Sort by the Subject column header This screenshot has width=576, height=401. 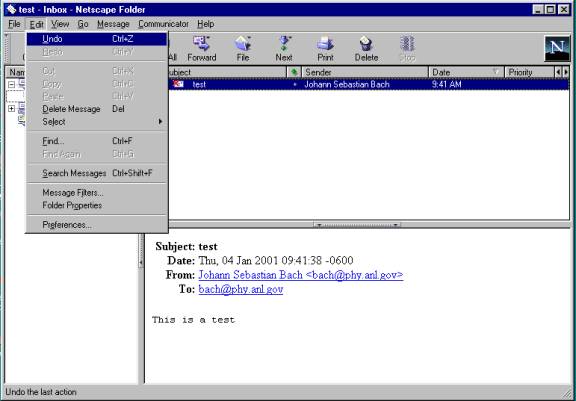point(227,72)
